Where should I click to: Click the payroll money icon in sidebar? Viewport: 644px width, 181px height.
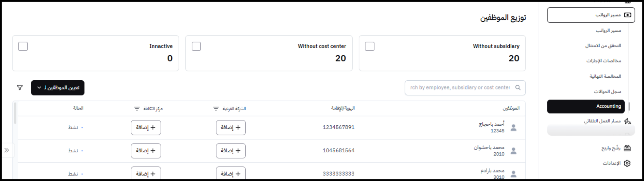click(627, 15)
